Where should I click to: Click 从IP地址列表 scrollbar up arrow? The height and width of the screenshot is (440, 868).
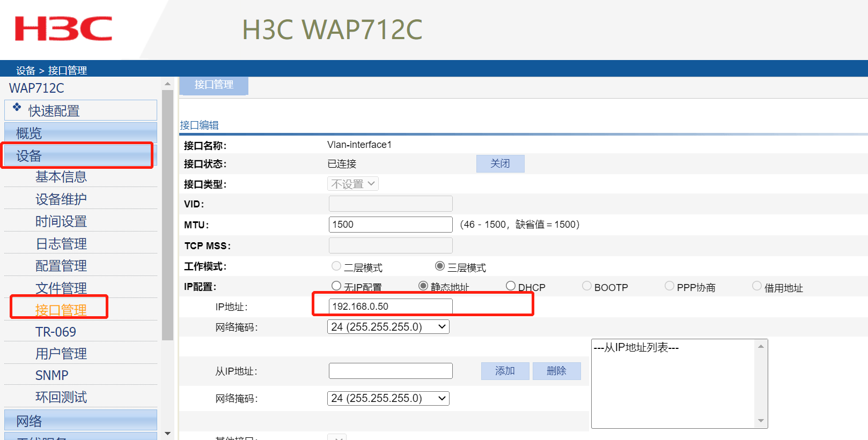pyautogui.click(x=761, y=346)
